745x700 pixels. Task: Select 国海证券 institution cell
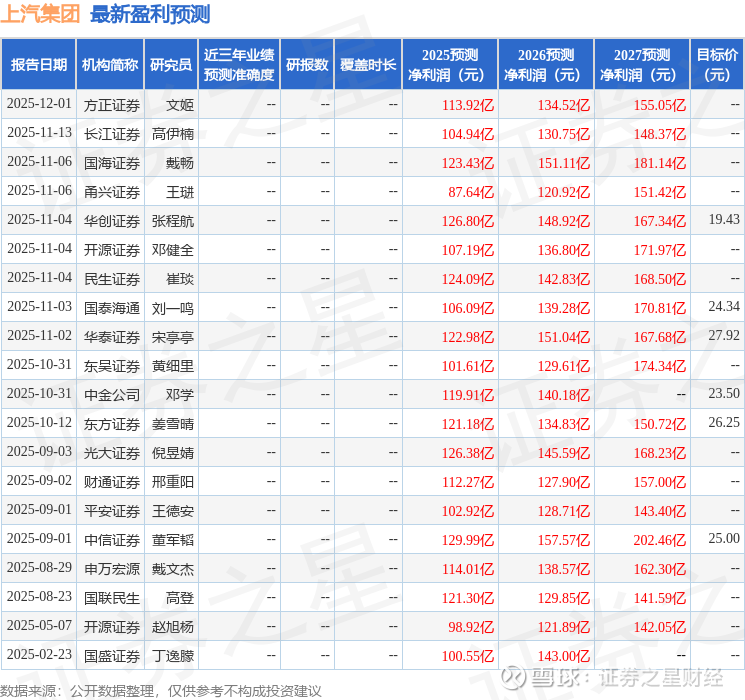click(112, 163)
